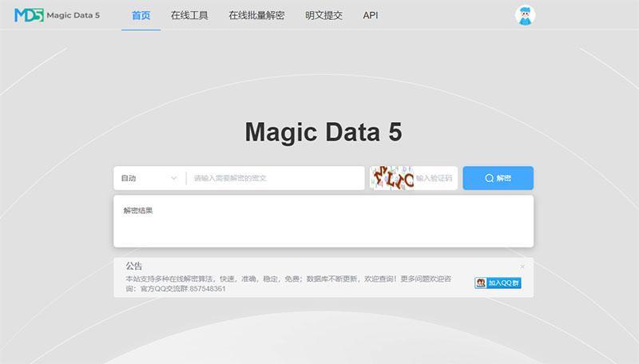Click the MD5 Magic Data 5 logo
639x364 pixels.
tap(57, 15)
